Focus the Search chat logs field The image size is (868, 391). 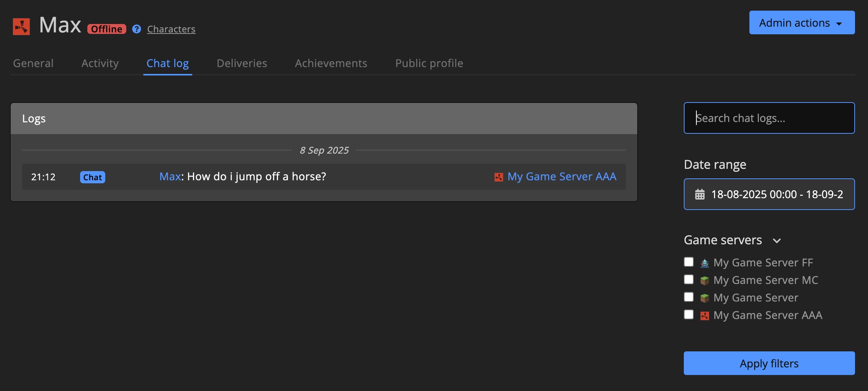[769, 118]
